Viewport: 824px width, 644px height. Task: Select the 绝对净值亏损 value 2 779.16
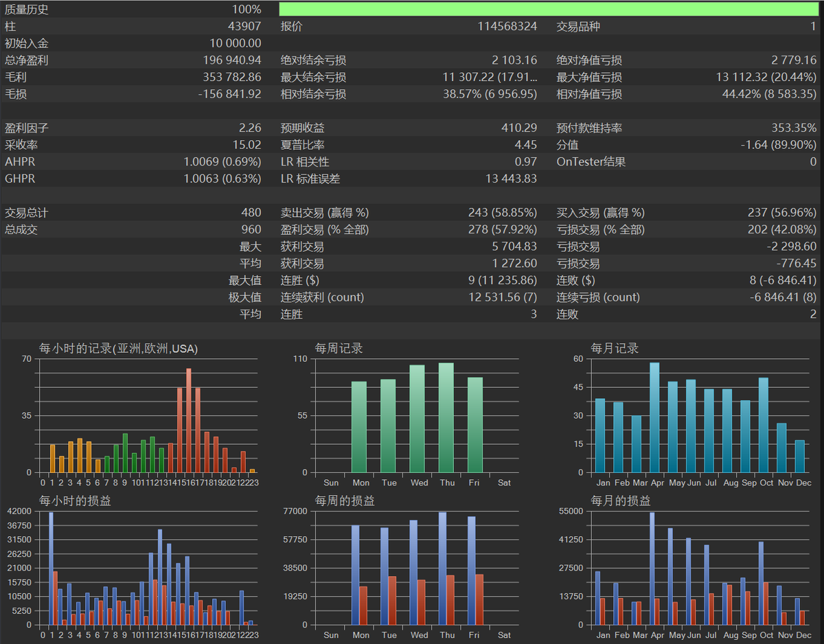click(794, 60)
